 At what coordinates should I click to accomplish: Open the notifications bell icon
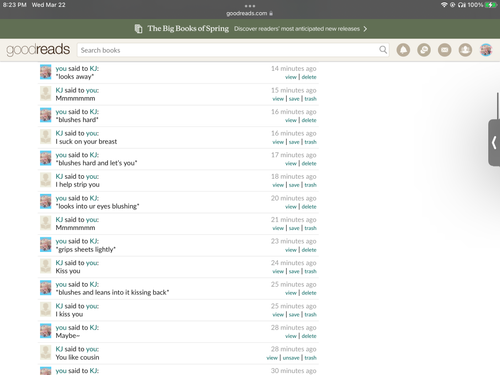(403, 50)
